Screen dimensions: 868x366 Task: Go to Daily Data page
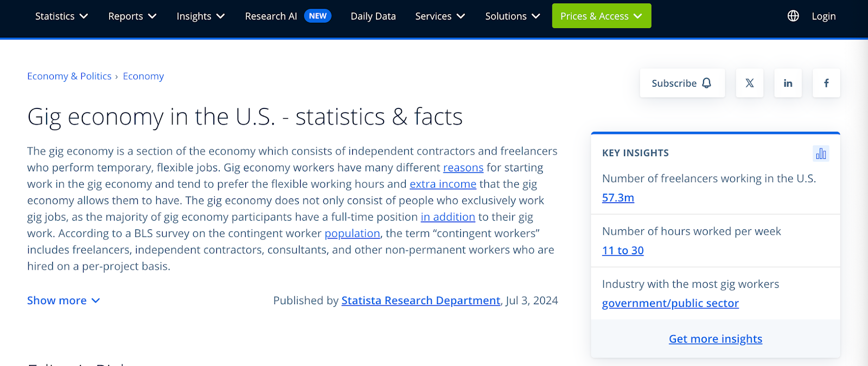pyautogui.click(x=373, y=16)
